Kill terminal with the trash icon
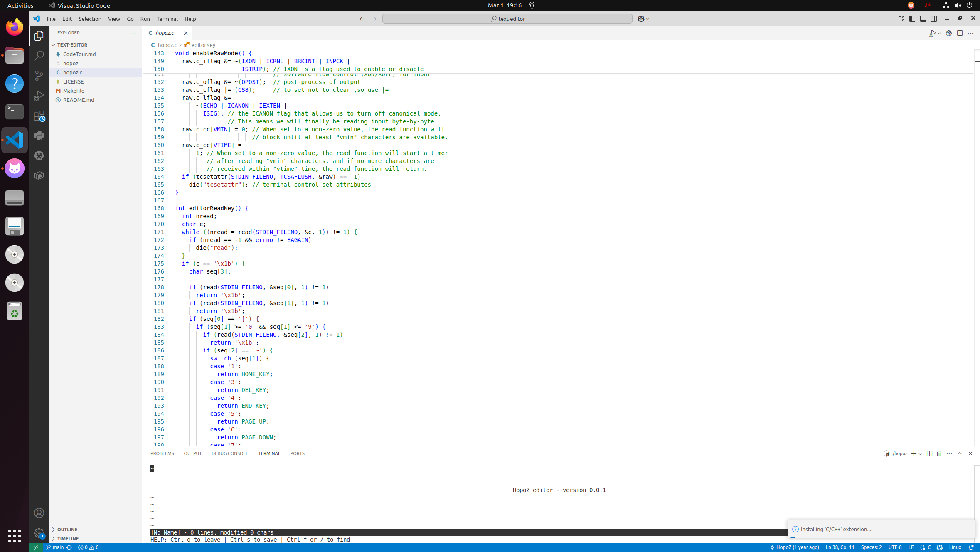This screenshot has height=552, width=980. (x=939, y=453)
